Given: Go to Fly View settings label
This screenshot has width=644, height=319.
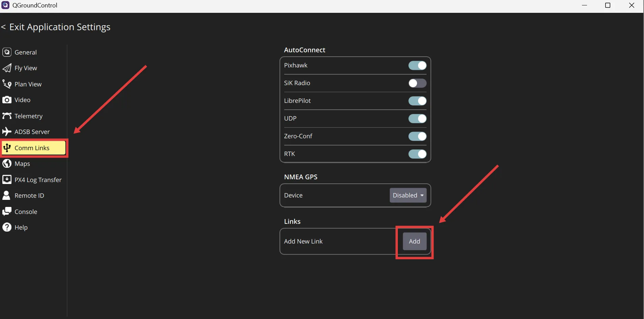Looking at the screenshot, I should click(x=26, y=68).
